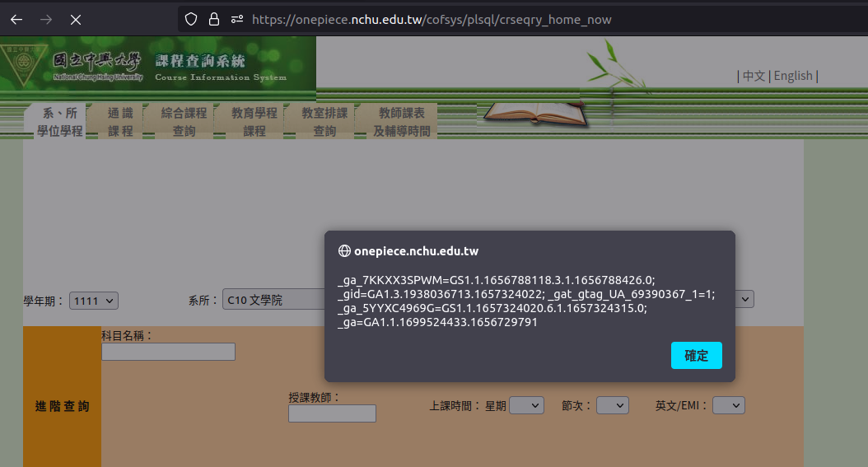The height and width of the screenshot is (467, 868).
Task: Stop page loading with X button
Action: 76,20
